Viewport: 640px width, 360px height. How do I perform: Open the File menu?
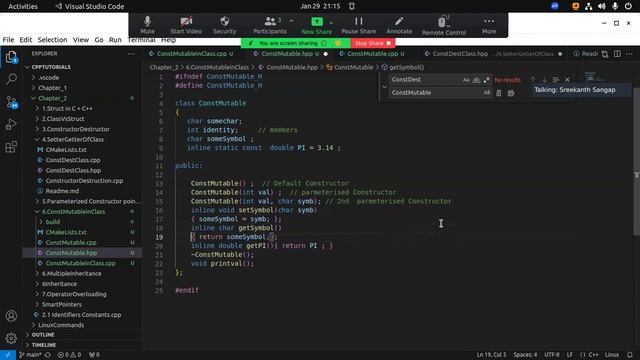[x=8, y=40]
